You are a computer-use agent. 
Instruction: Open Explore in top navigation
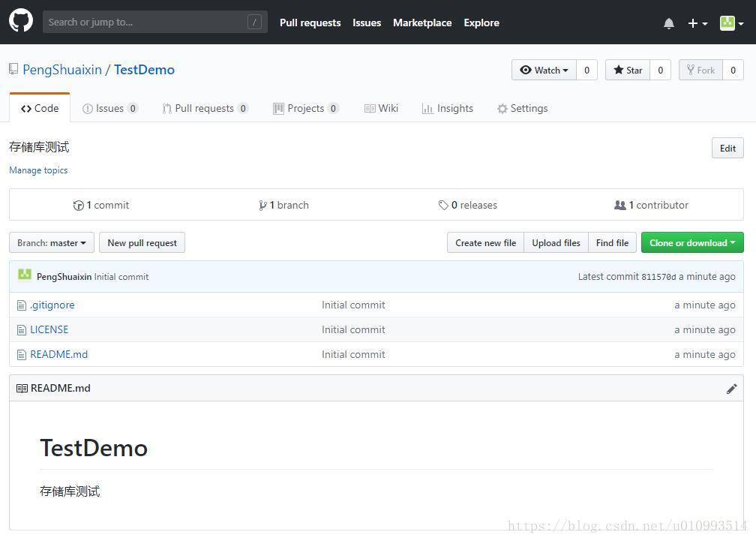pyautogui.click(x=481, y=23)
